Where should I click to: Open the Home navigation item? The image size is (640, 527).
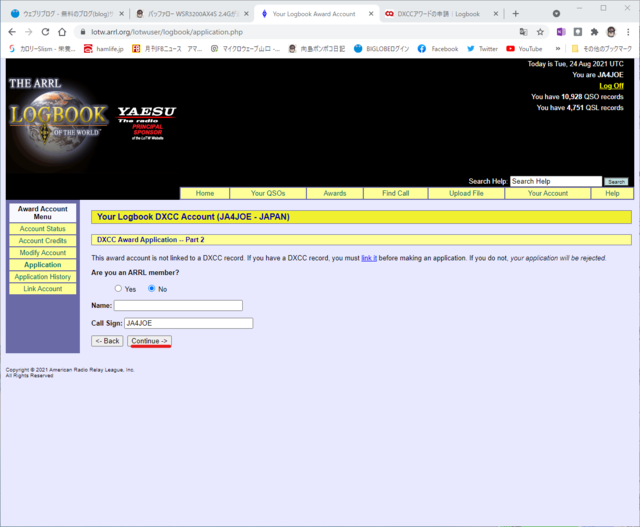click(205, 193)
